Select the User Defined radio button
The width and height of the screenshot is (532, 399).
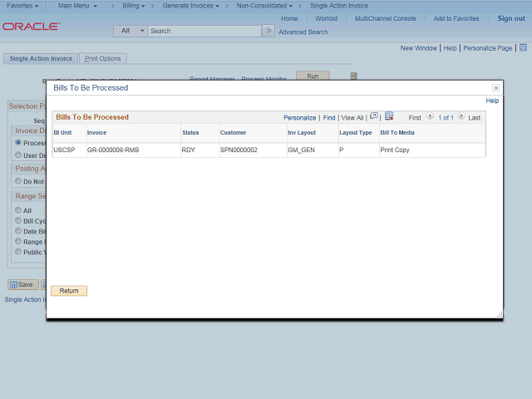18,155
